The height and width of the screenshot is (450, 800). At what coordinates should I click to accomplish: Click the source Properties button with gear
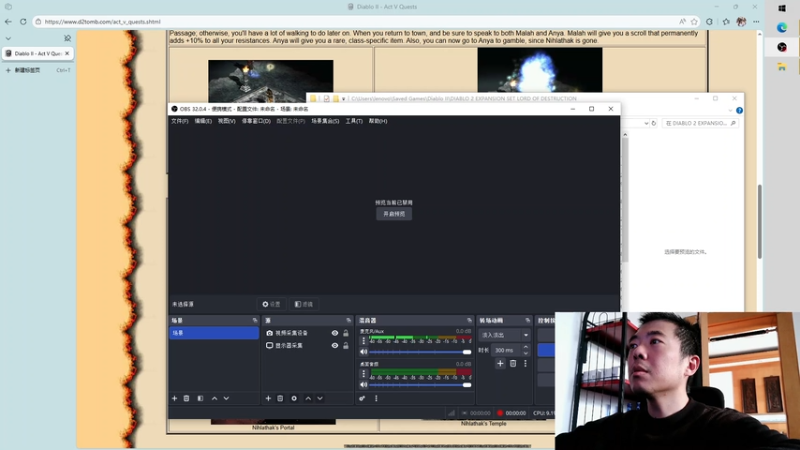(x=271, y=304)
